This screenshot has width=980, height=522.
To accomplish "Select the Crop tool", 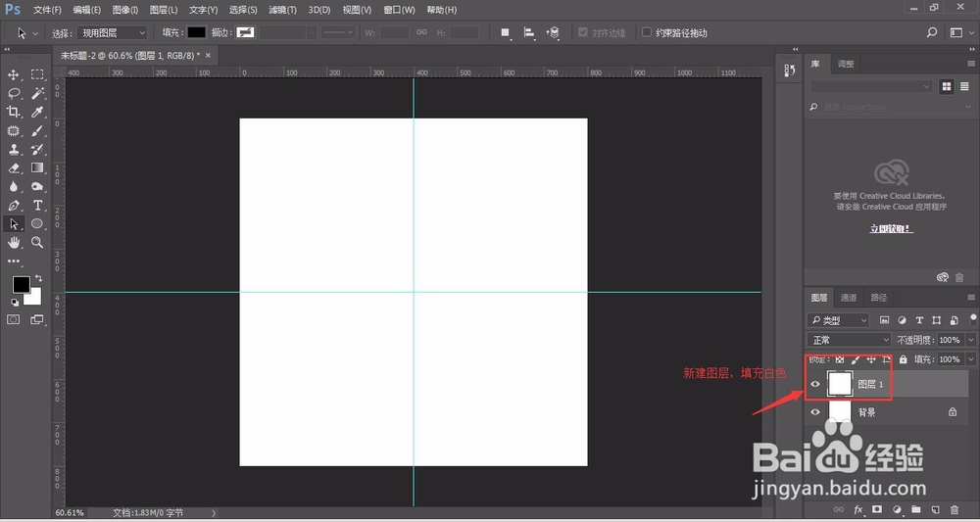I will click(13, 112).
